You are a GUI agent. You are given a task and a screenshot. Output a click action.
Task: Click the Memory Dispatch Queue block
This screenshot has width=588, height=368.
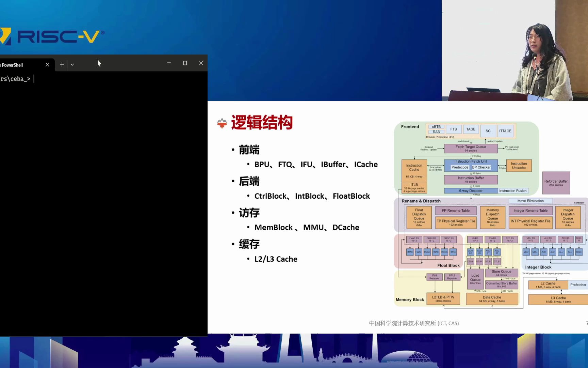[493, 217]
